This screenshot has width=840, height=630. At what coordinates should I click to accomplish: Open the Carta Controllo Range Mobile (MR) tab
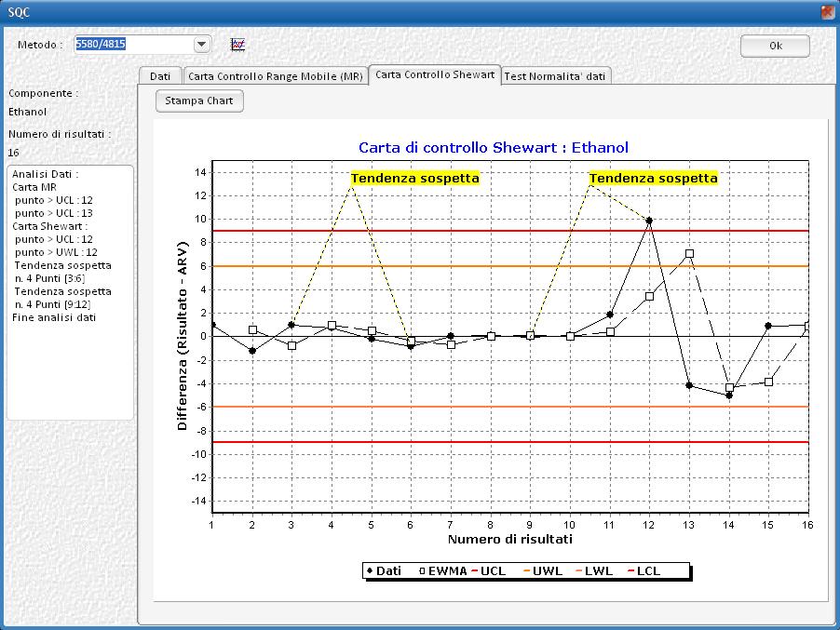[276, 76]
